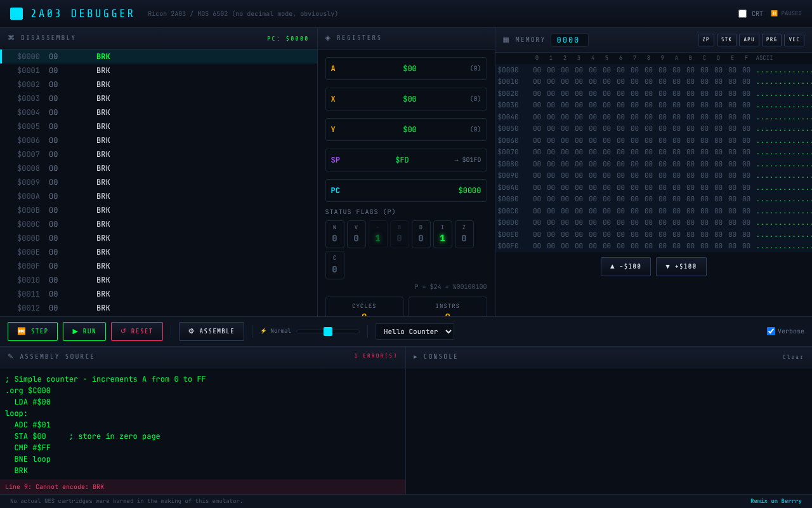The height and width of the screenshot is (508, 812).
Task: Toggle the Z status flag
Action: 464,234
